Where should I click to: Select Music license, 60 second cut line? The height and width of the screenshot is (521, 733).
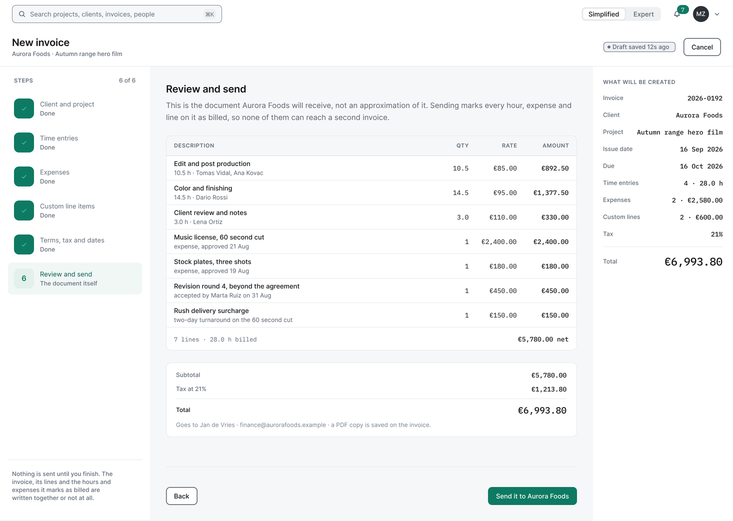pyautogui.click(x=371, y=242)
